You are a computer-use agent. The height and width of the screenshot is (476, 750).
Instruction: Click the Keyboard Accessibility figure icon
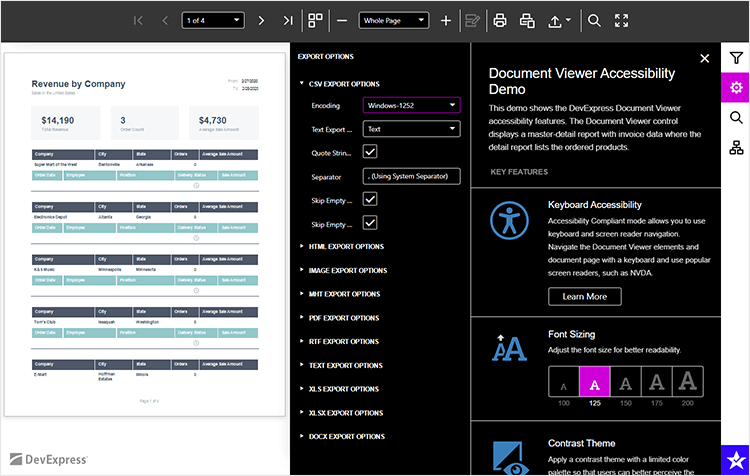509,221
